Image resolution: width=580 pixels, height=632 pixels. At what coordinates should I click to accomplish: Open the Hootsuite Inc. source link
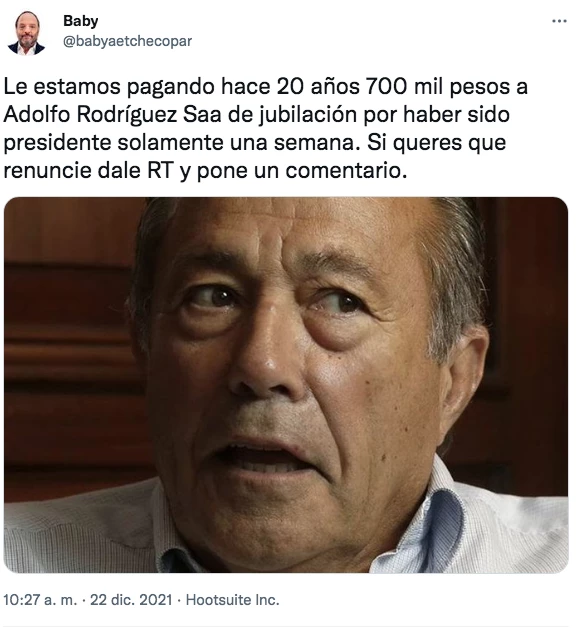click(x=233, y=600)
